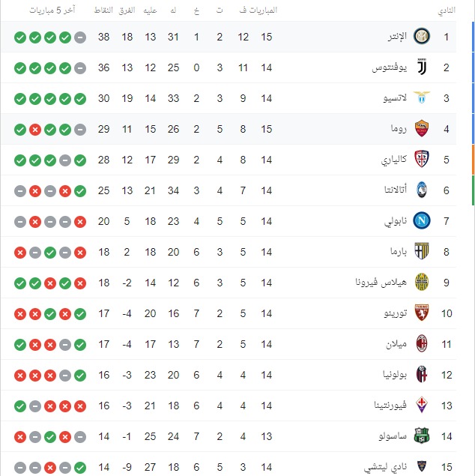Click the Hellas Verona badge
The width and height of the screenshot is (475, 476).
point(422,283)
